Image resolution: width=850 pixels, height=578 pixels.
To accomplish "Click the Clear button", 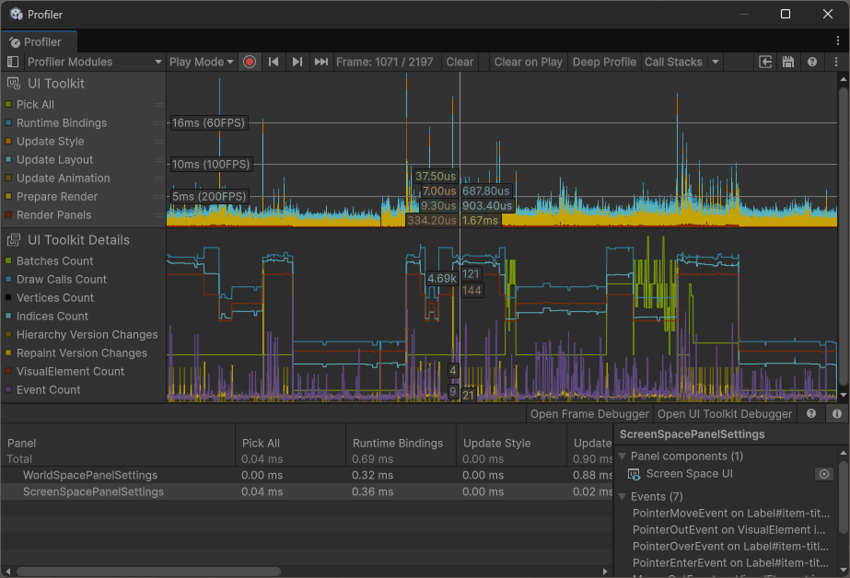I will pos(460,62).
